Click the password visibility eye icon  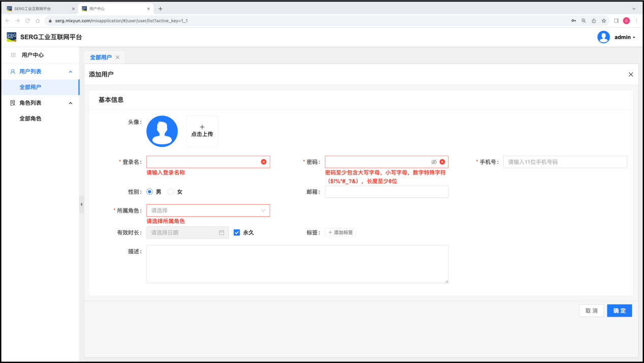pyautogui.click(x=434, y=162)
